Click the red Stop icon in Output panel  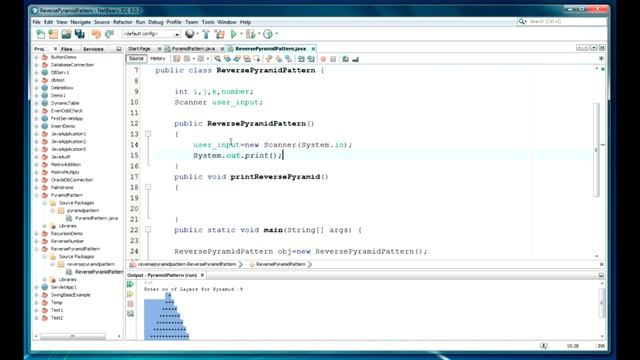[131, 304]
